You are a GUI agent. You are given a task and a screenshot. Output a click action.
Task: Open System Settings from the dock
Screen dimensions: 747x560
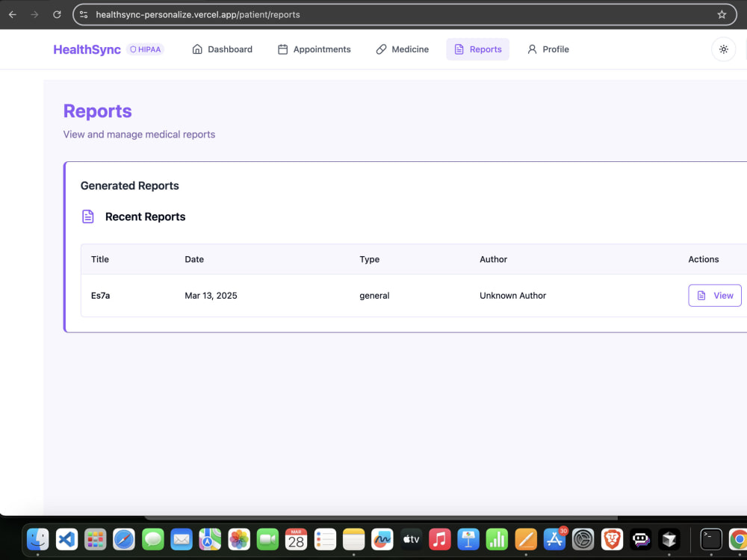tap(583, 540)
